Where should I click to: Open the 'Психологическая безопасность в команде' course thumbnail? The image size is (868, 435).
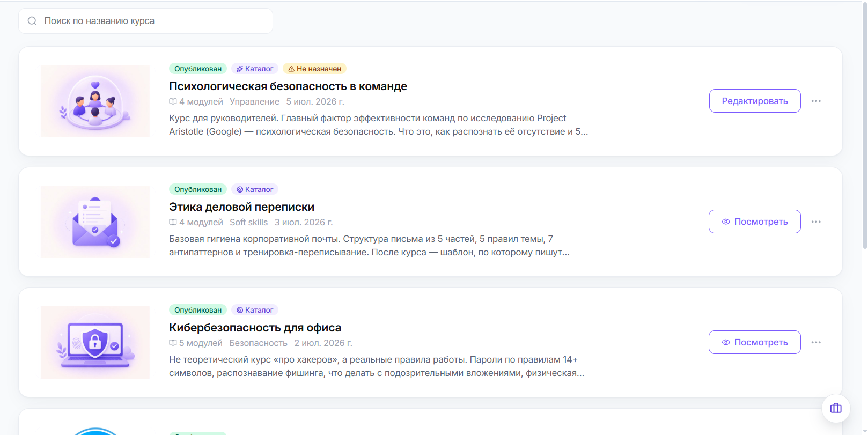click(95, 101)
